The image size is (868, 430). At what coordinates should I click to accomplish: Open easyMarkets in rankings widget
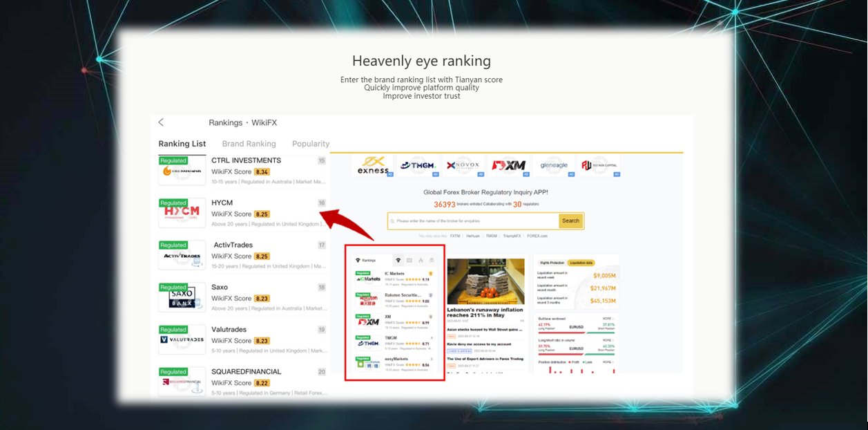tap(394, 364)
